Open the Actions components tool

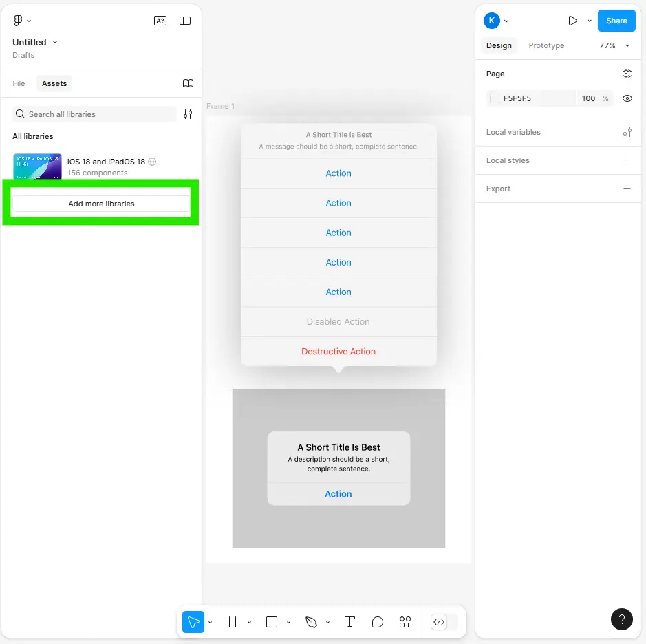coord(405,622)
